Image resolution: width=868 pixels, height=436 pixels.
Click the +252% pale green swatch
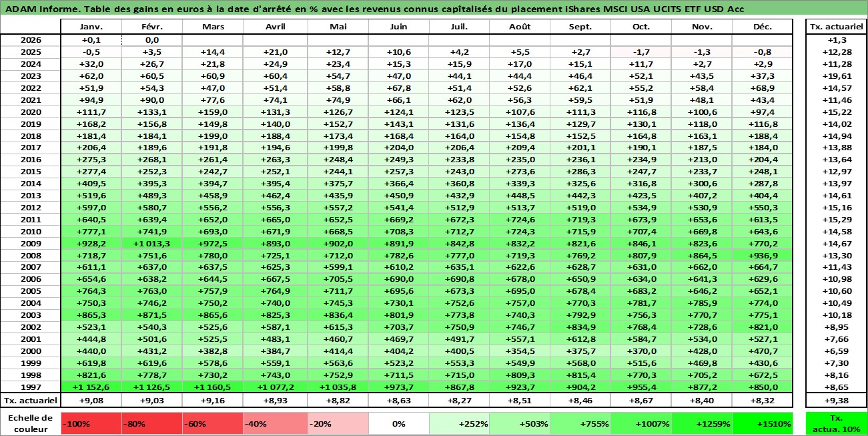[x=459, y=423]
